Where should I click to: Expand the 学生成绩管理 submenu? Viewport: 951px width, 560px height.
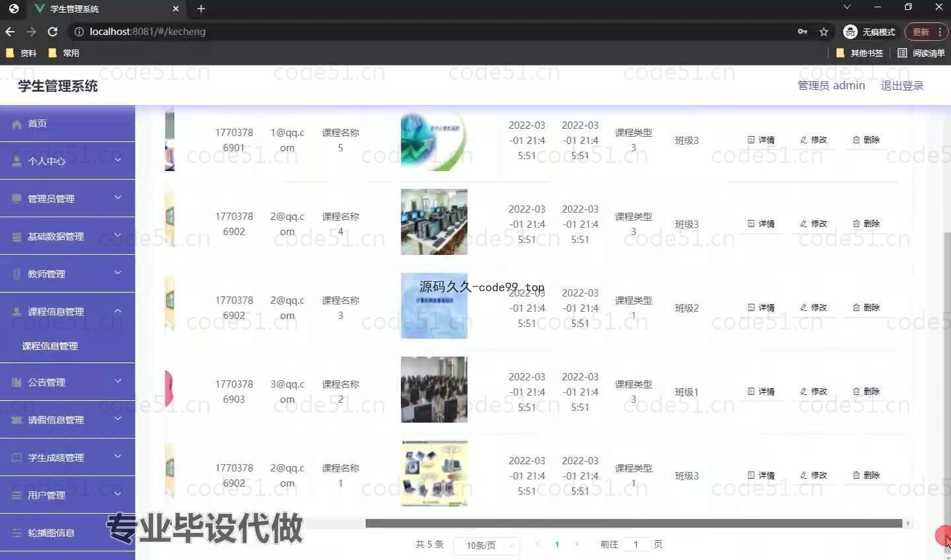pos(118,456)
